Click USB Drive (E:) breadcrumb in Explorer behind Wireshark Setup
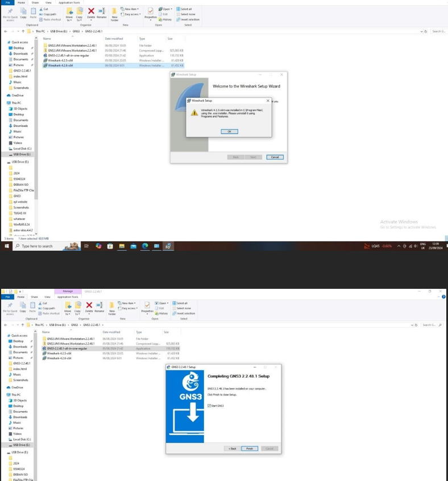Image resolution: width=448 pixels, height=481 pixels. (x=59, y=31)
